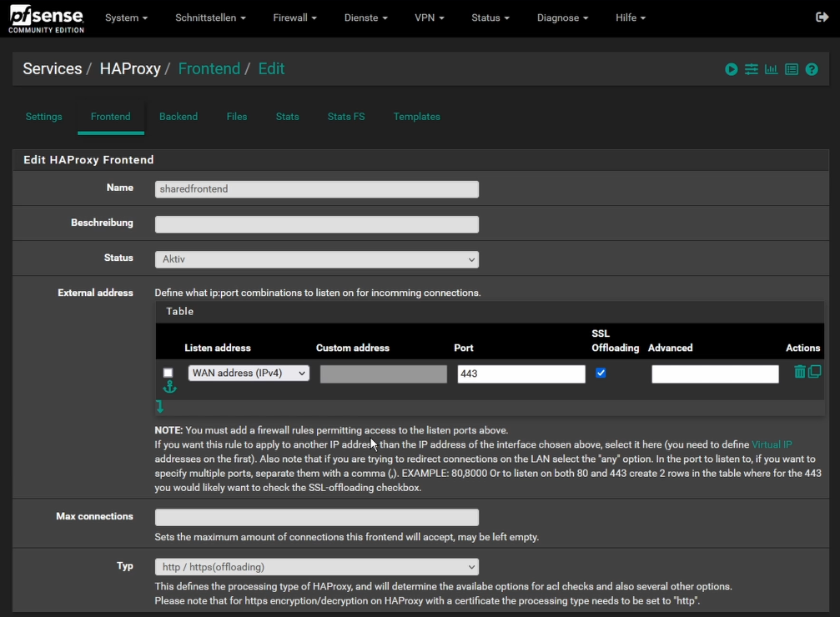840x617 pixels.
Task: Click the trash icon to delete the address row
Action: (x=799, y=372)
